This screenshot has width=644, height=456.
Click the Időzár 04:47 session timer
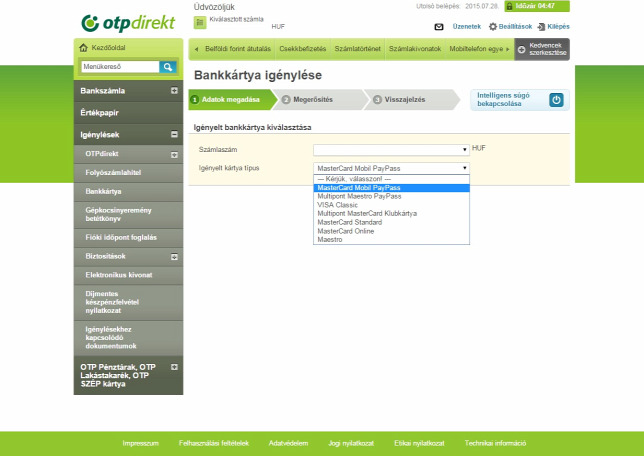tap(537, 6)
